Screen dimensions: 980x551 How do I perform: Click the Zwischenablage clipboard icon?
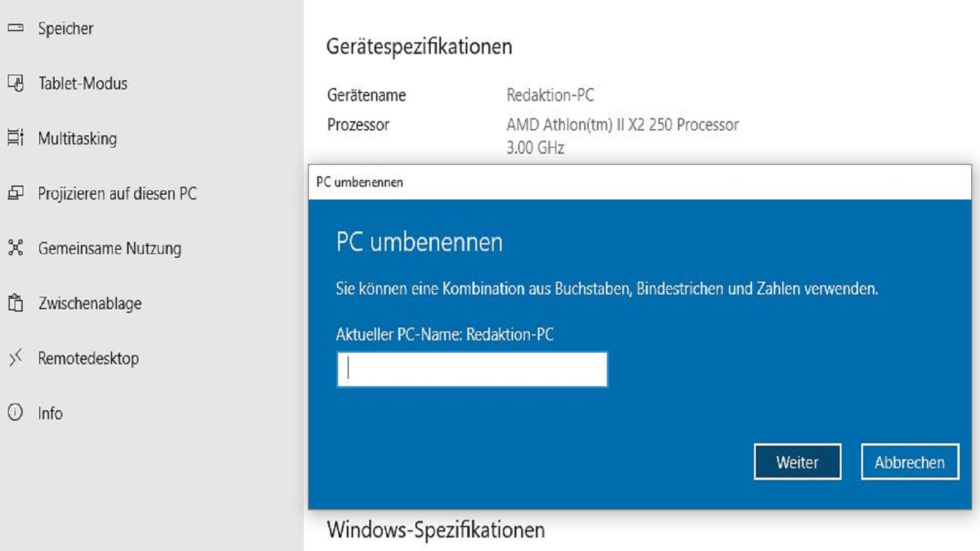click(x=15, y=303)
